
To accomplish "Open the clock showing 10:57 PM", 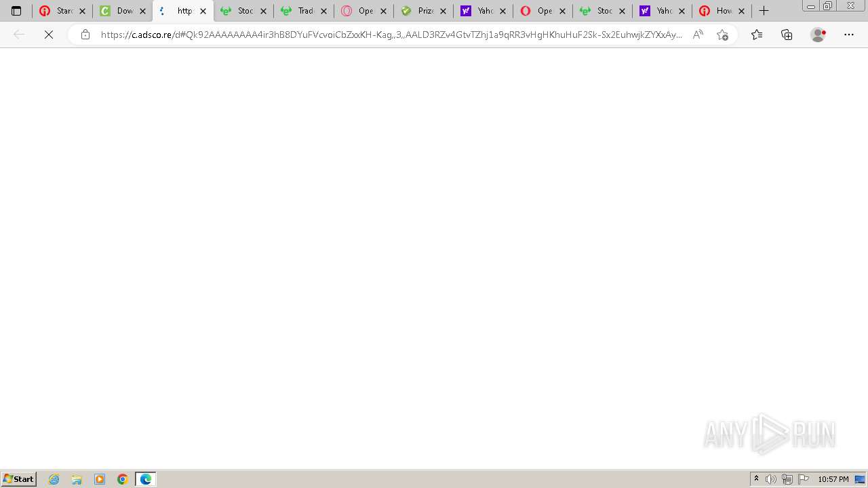I will tap(833, 479).
